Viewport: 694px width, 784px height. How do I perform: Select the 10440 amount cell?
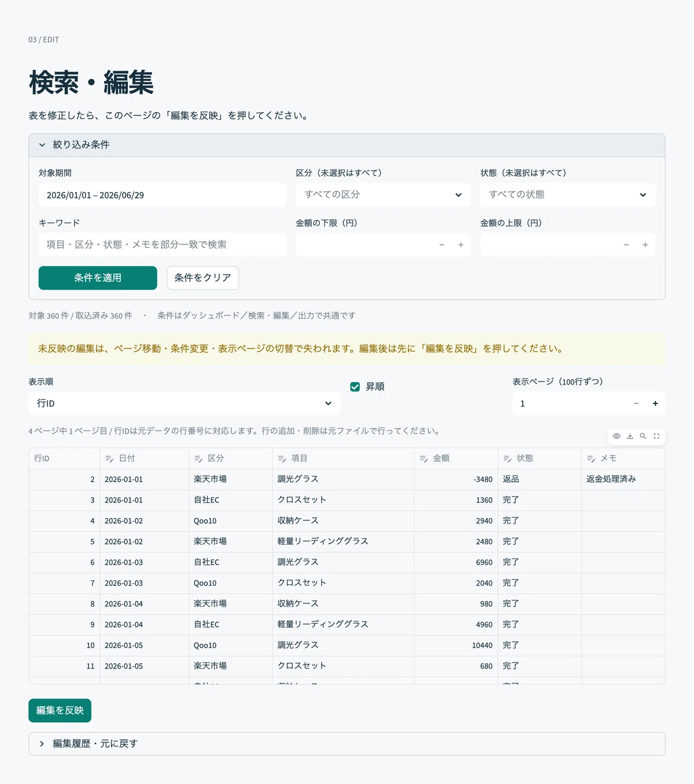point(456,645)
